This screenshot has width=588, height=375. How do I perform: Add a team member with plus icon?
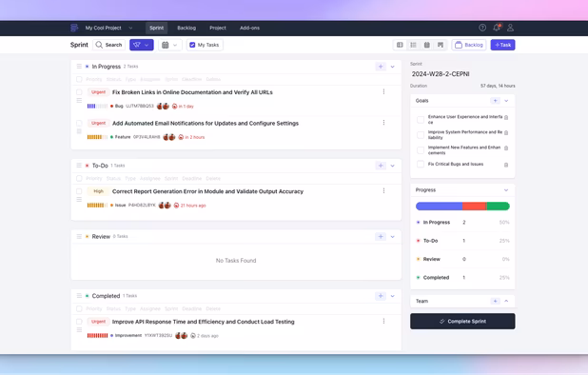[x=495, y=301]
